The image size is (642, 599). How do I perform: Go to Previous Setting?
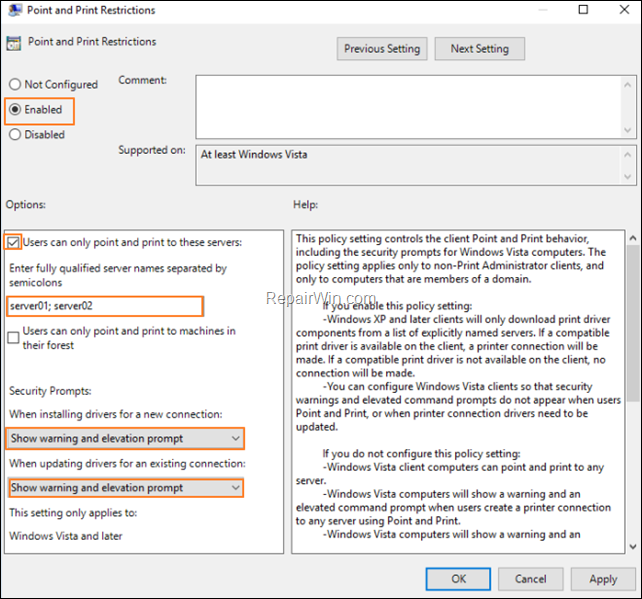click(x=382, y=49)
